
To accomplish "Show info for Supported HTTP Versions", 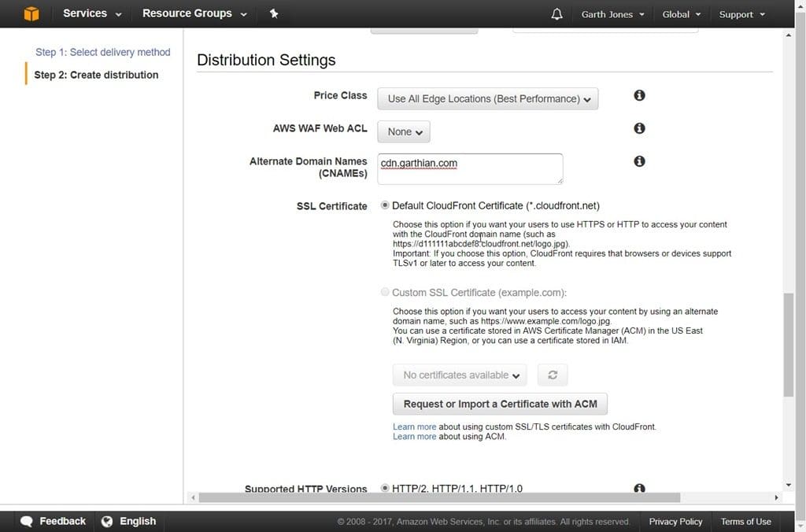I will click(x=639, y=488).
